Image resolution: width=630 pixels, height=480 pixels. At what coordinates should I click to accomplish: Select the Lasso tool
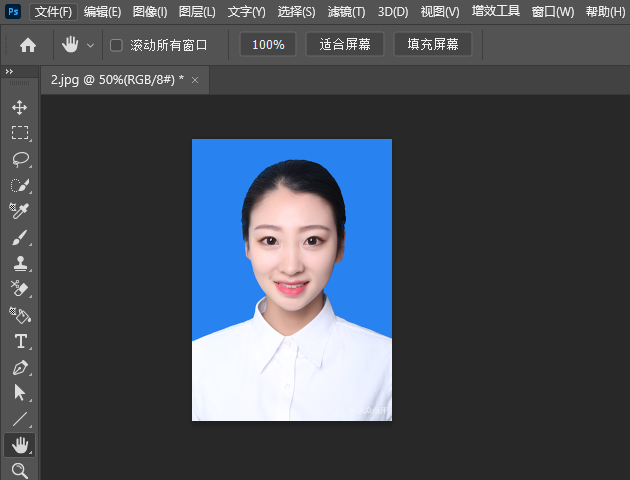pyautogui.click(x=20, y=159)
